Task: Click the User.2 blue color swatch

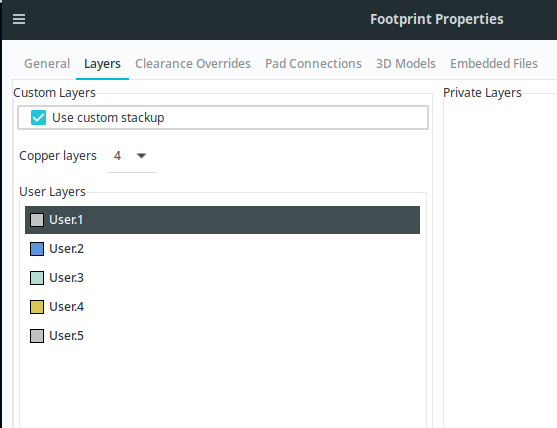Action: pyautogui.click(x=37, y=249)
